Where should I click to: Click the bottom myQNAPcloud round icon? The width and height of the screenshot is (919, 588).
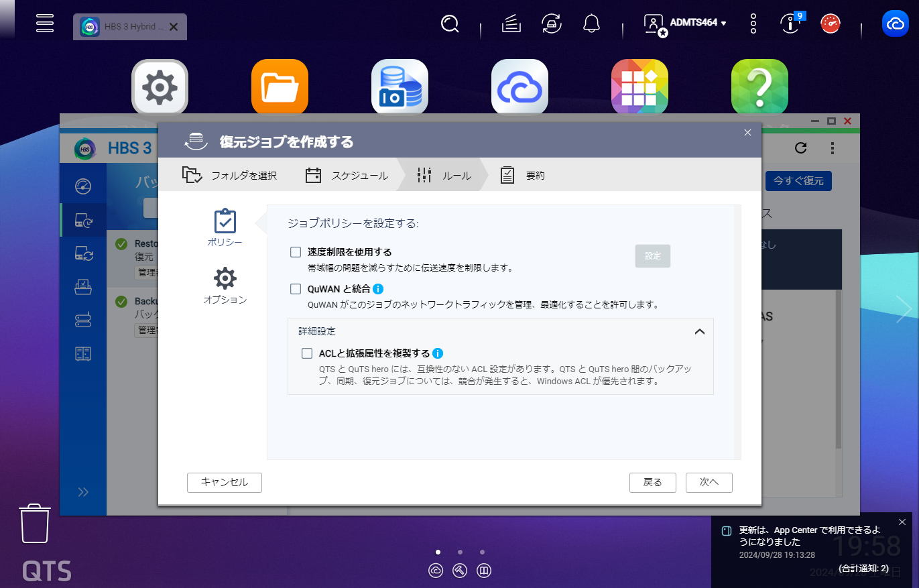point(436,571)
